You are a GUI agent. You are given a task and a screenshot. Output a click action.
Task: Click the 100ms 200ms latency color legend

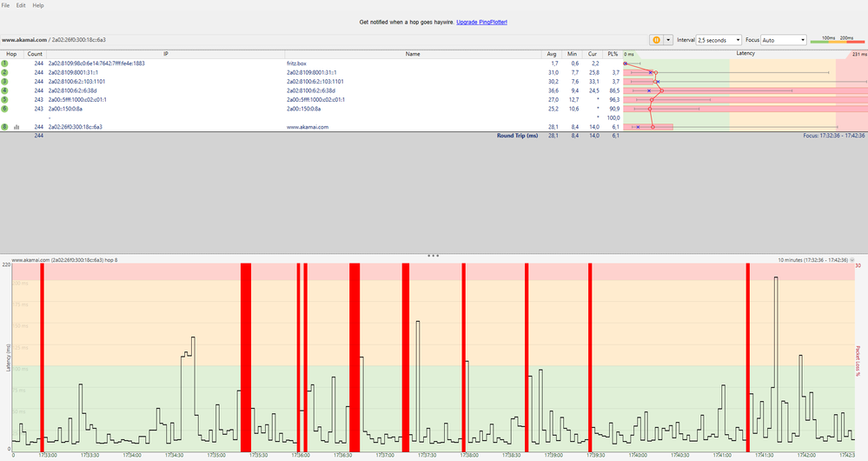[837, 40]
